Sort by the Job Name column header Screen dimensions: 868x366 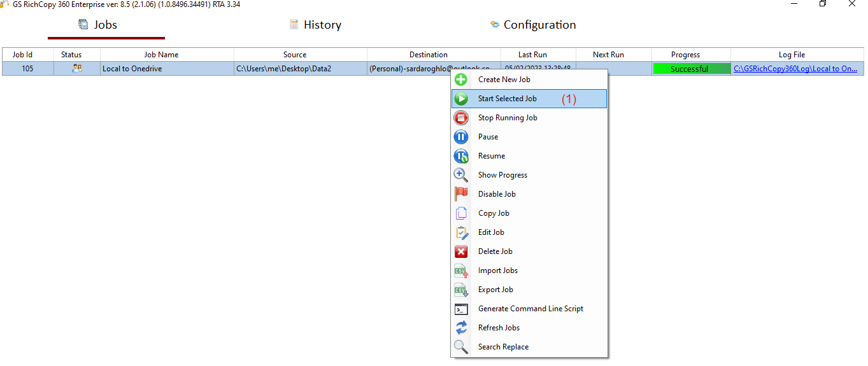tap(161, 55)
